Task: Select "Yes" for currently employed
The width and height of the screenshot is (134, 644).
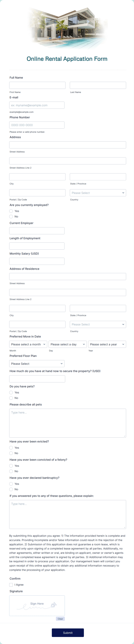Action: click(x=11, y=211)
